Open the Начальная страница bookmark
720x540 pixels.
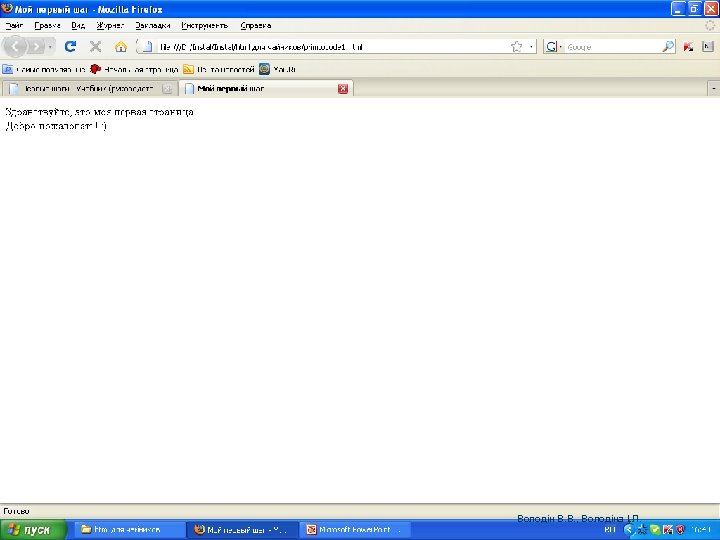pyautogui.click(x=134, y=69)
